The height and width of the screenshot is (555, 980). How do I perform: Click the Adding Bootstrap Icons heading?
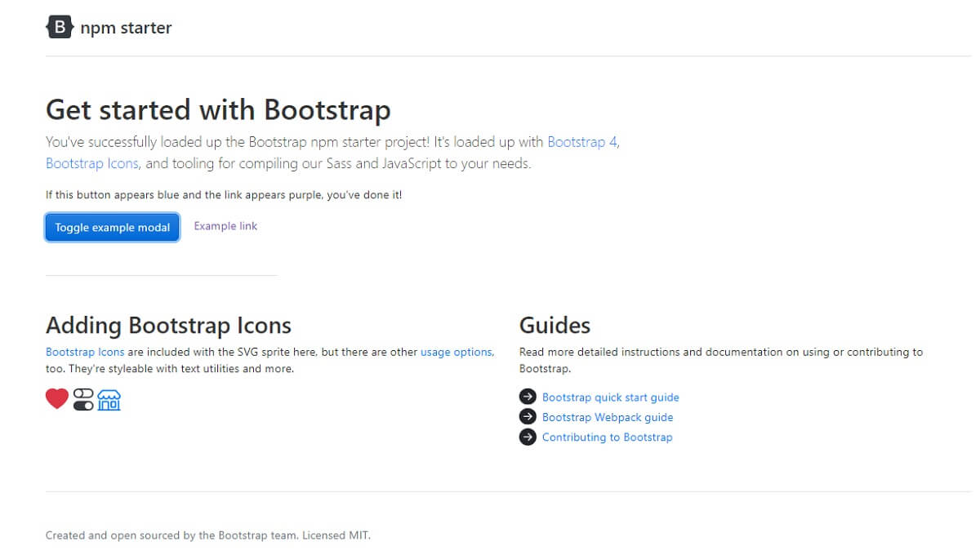coord(168,326)
